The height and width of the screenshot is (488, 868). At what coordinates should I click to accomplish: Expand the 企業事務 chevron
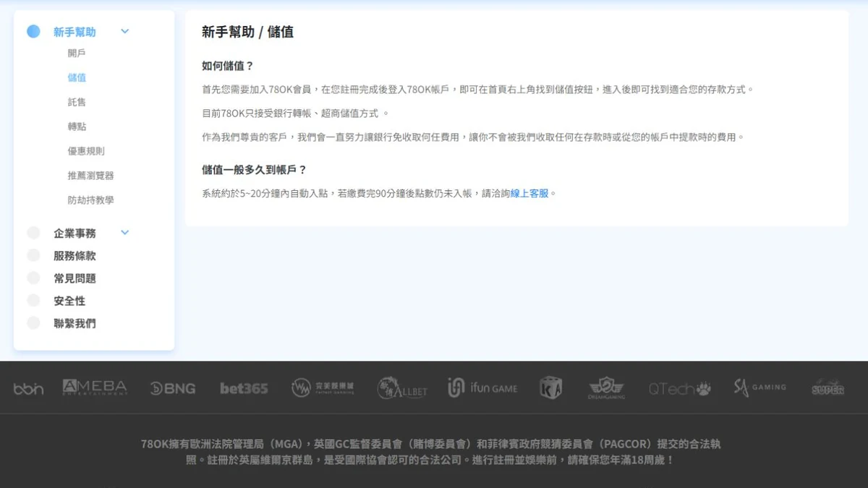[x=124, y=233]
